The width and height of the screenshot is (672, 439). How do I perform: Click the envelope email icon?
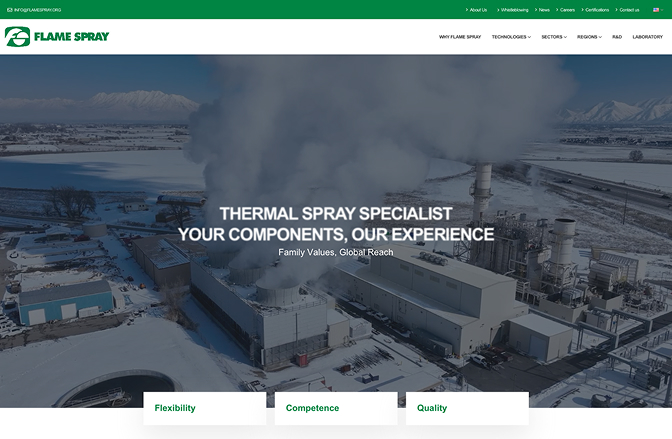(9, 10)
